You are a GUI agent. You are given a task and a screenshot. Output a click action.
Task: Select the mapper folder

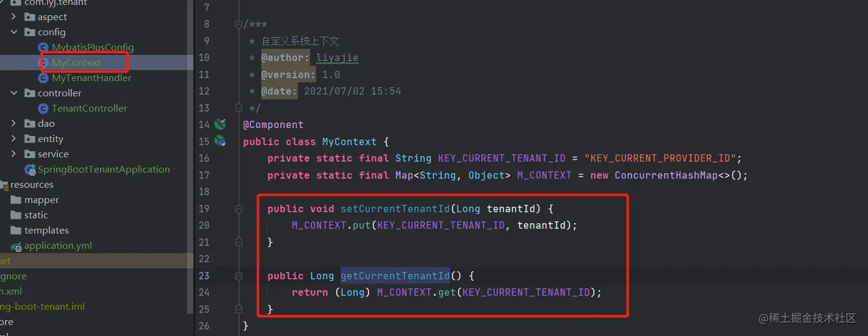point(41,200)
